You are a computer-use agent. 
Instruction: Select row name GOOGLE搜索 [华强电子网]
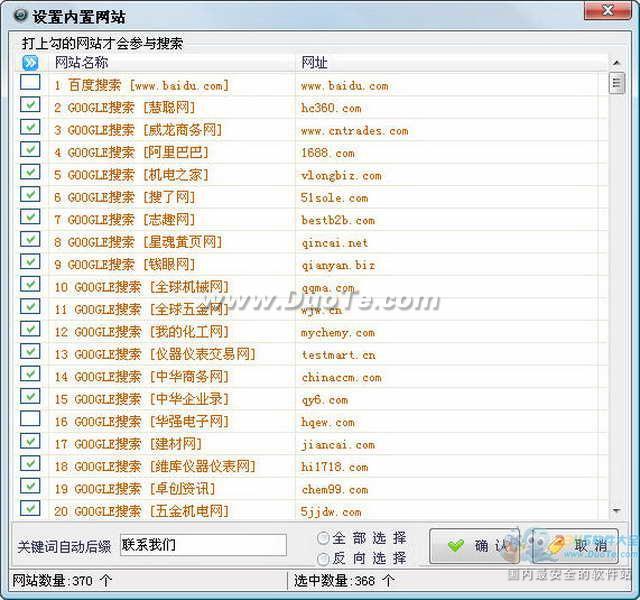[142, 422]
